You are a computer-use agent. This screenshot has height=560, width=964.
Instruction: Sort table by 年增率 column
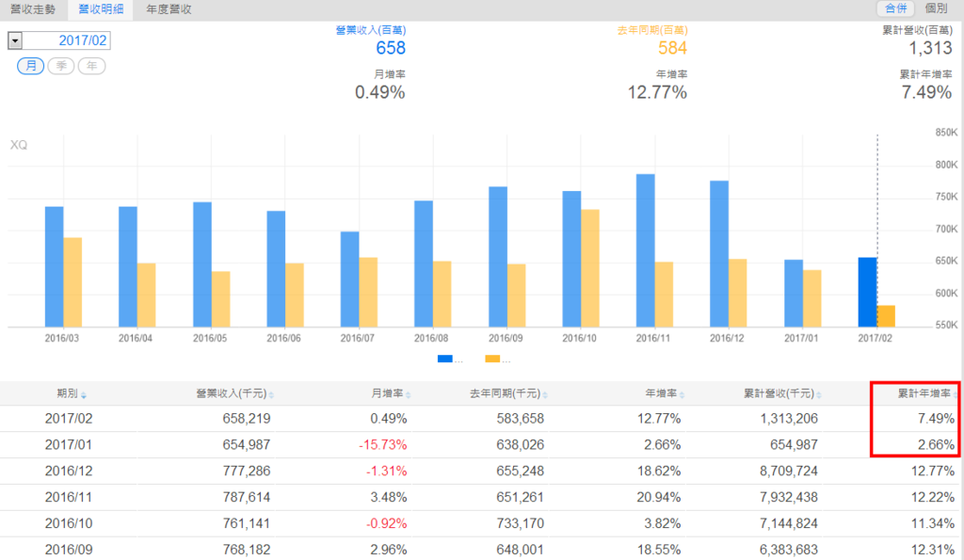click(664, 393)
